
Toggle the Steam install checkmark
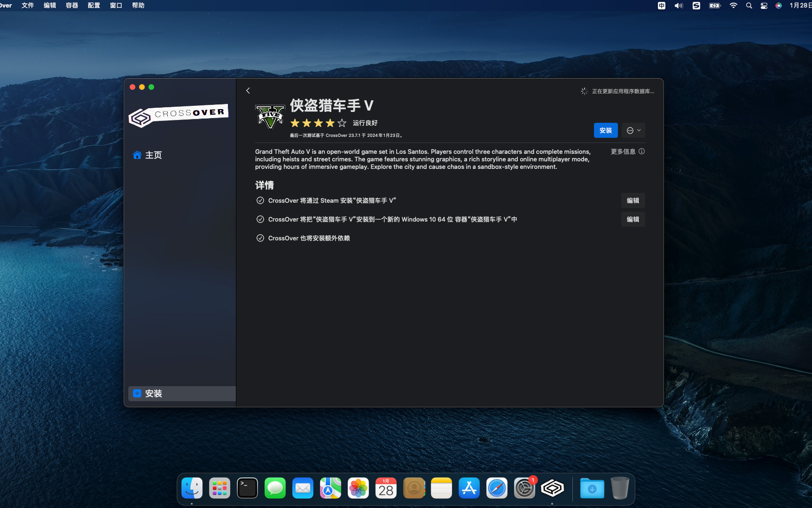click(x=260, y=200)
